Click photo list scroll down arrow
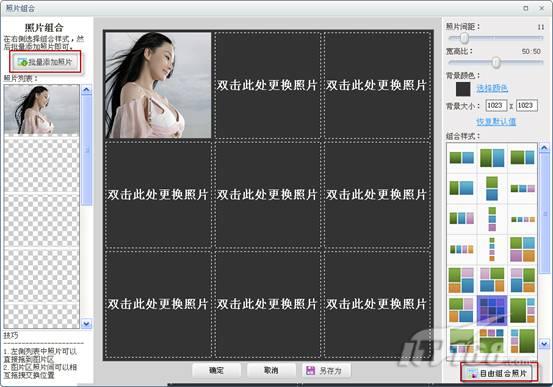The height and width of the screenshot is (387, 553). [86, 323]
